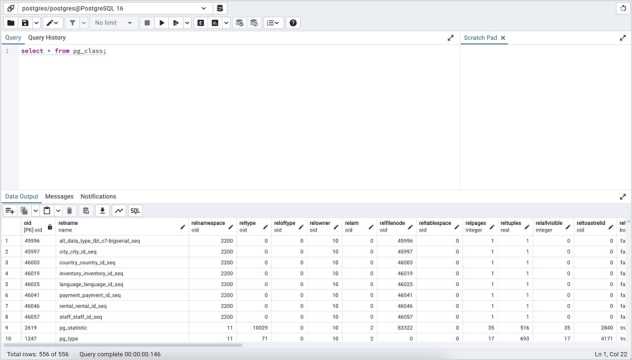Open the save options arrow beside Save
This screenshot has width=632, height=360.
36,23
